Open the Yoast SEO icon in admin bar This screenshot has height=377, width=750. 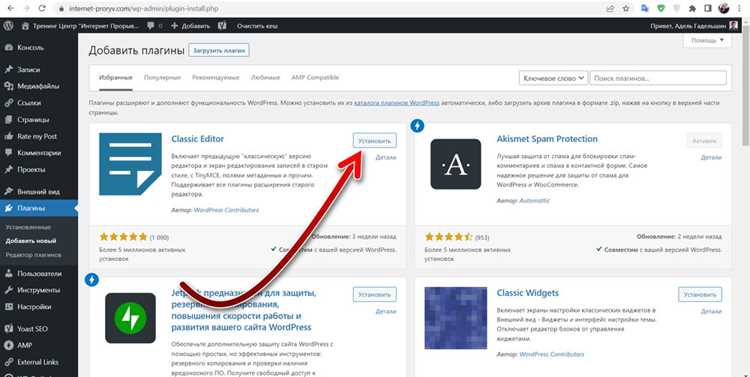(x=222, y=26)
